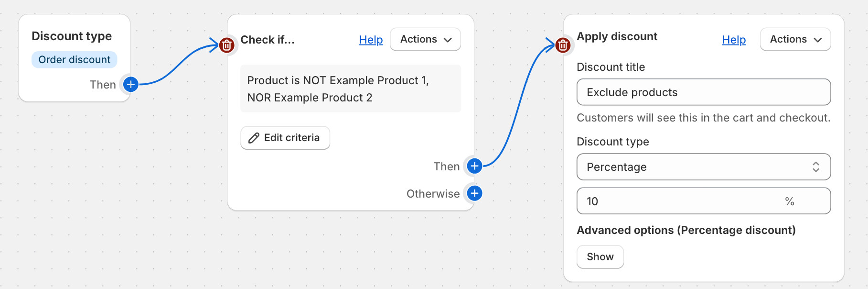Focus the Discount title input field
868x289 pixels.
[x=703, y=92]
